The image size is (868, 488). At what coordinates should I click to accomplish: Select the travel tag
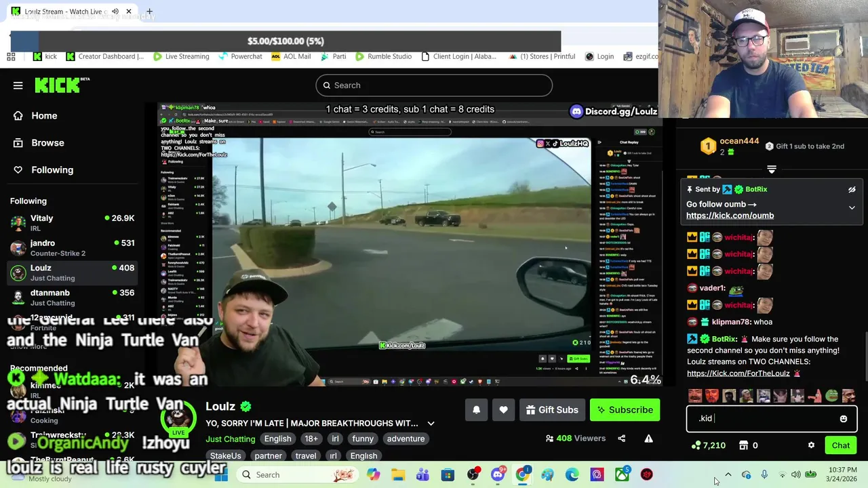305,456
